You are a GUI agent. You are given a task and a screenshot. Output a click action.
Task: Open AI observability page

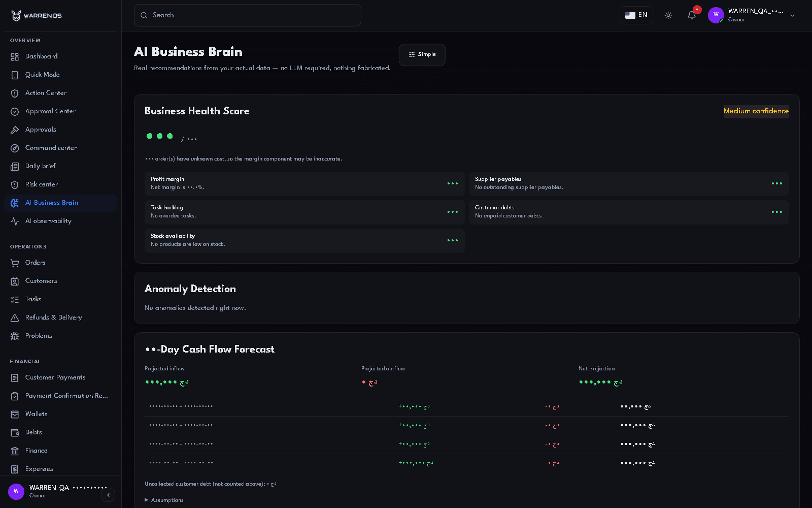pyautogui.click(x=60, y=221)
